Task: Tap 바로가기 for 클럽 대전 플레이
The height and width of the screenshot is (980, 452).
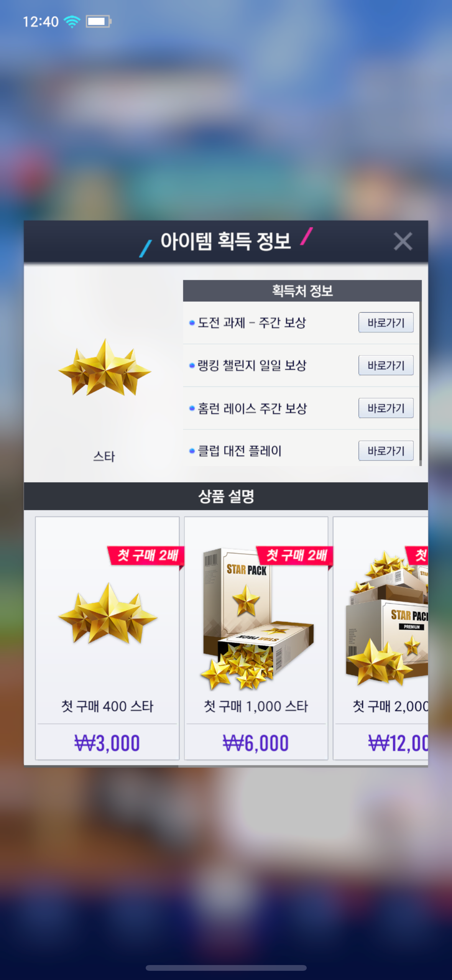Action: coord(386,451)
